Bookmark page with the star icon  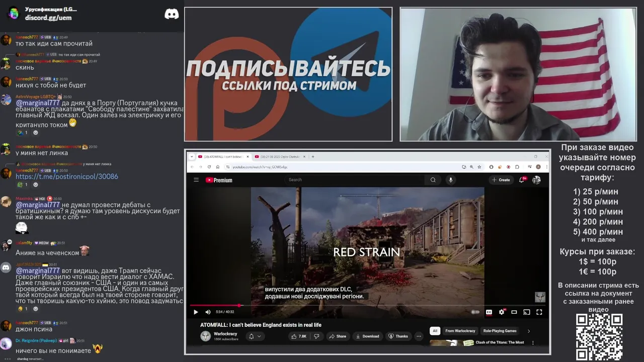coord(479,167)
